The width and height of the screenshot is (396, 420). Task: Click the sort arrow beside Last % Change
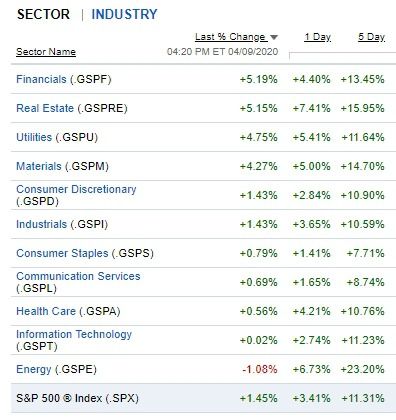(274, 37)
